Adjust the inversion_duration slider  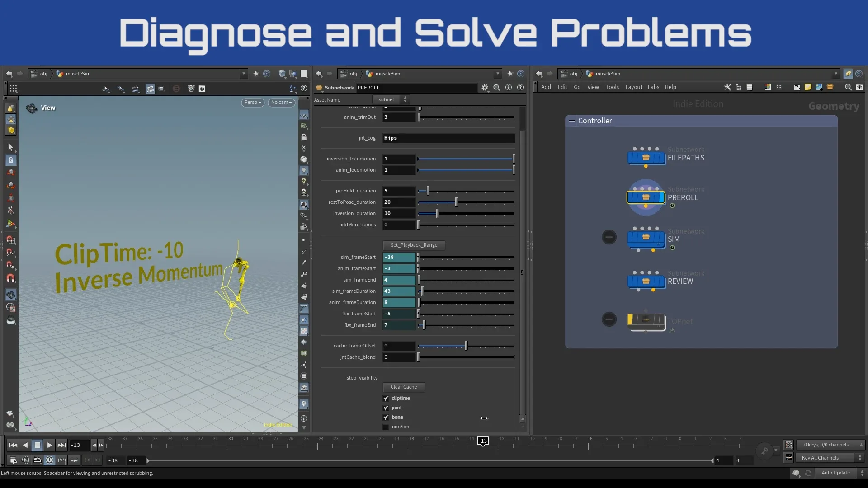coord(437,213)
